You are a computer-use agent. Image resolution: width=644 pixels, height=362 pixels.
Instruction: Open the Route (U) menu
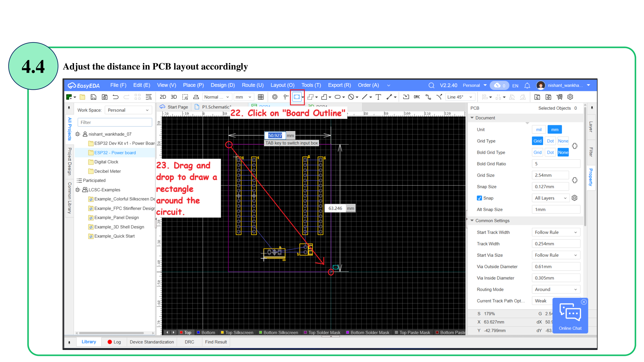click(252, 85)
